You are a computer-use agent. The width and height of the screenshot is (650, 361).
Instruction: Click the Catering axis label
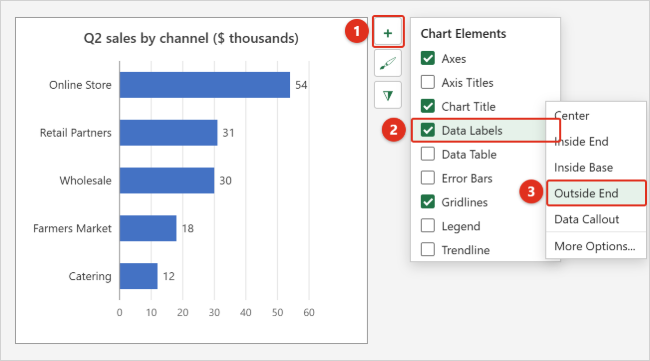[90, 276]
